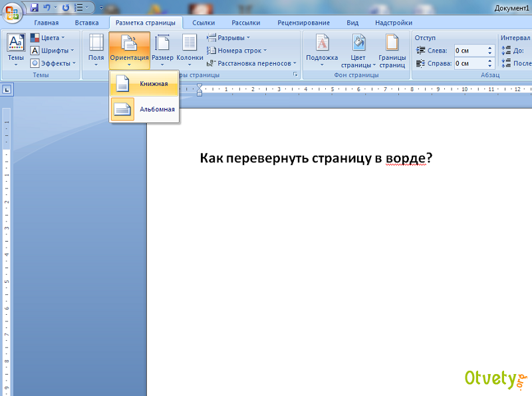The width and height of the screenshot is (532, 396).
Task: Click the Office button logo
Action: click(13, 13)
